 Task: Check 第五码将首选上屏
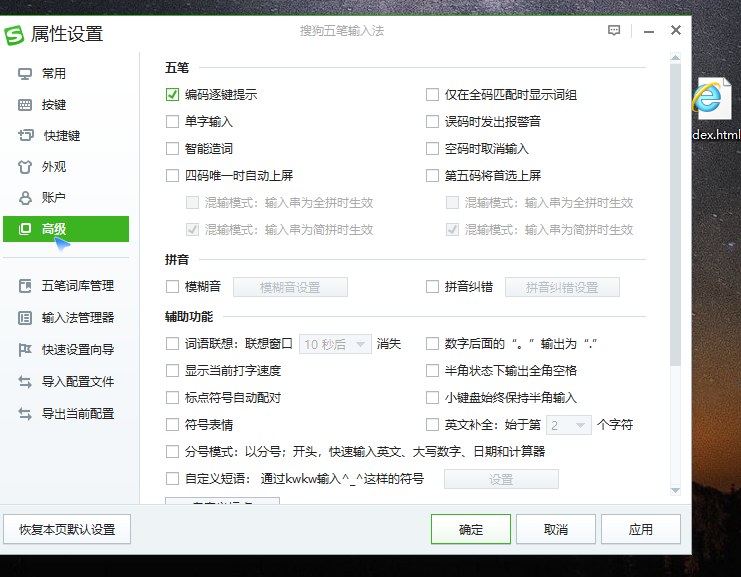coord(432,176)
